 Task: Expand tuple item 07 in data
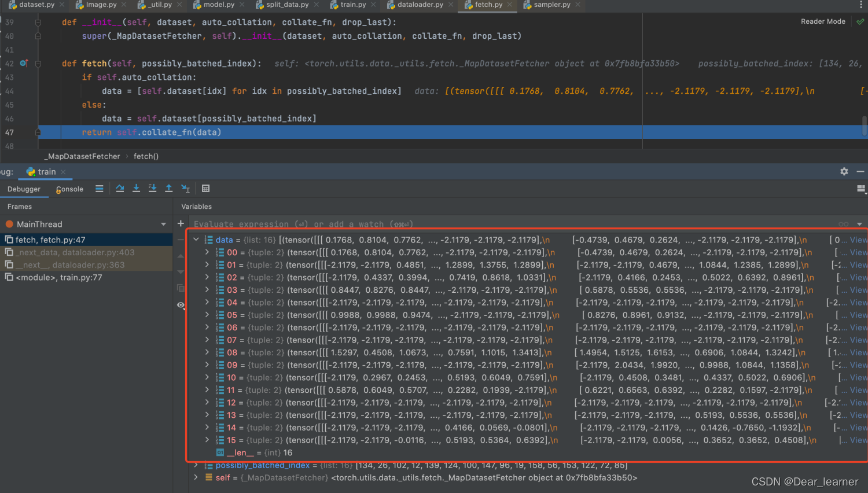point(207,340)
